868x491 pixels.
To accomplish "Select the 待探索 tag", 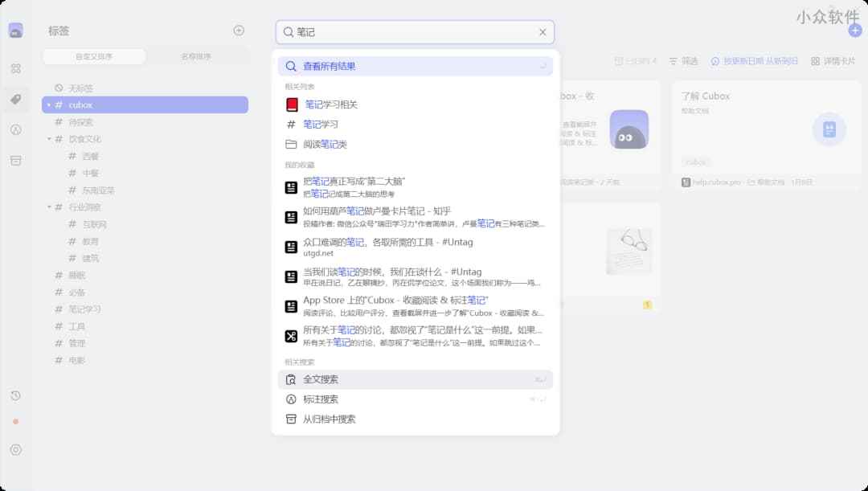I will tap(145, 122).
